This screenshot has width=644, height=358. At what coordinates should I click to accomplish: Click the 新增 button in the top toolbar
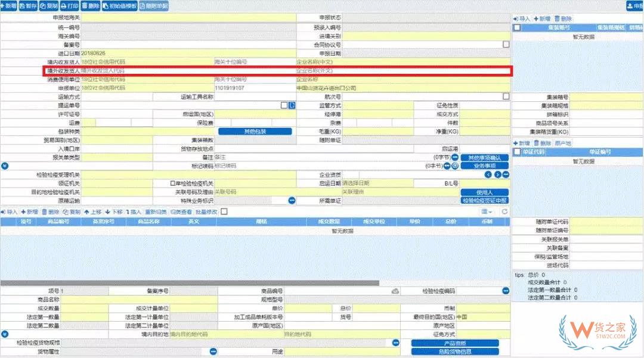[8, 6]
